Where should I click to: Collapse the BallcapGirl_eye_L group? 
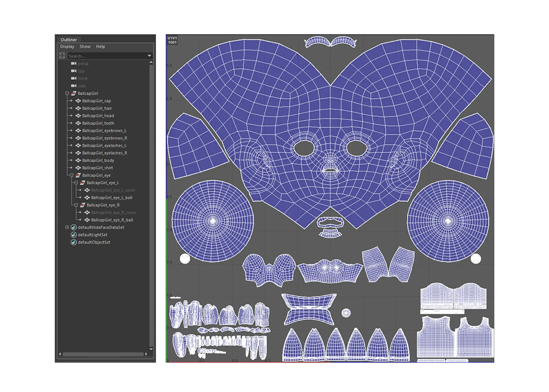point(76,183)
